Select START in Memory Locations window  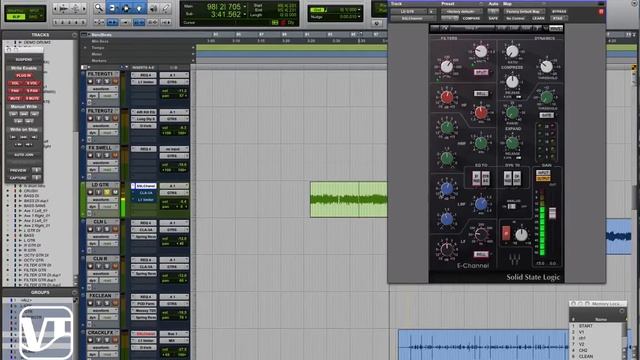(x=585, y=326)
